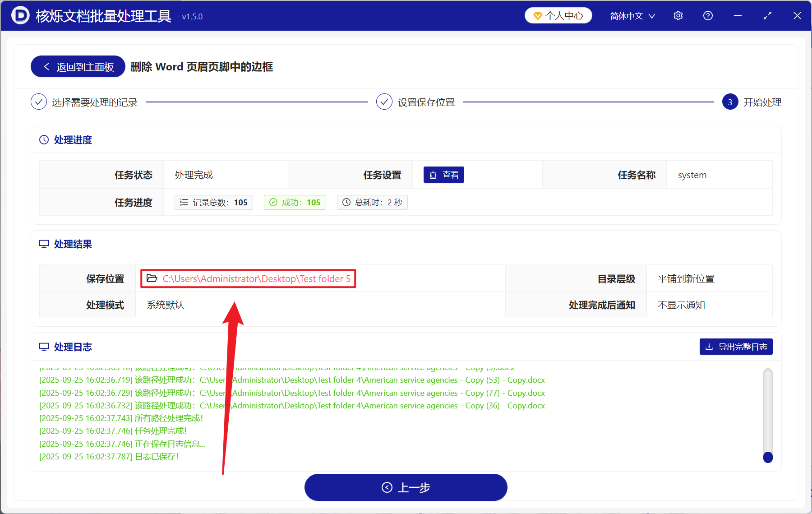Expand the fullscreen arrow in title bar

767,15
